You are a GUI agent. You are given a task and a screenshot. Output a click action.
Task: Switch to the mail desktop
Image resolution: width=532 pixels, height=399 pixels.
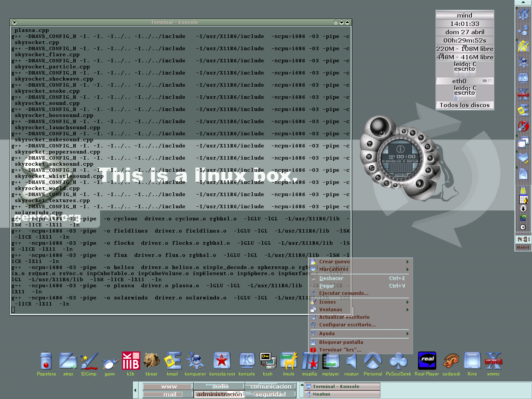168,394
